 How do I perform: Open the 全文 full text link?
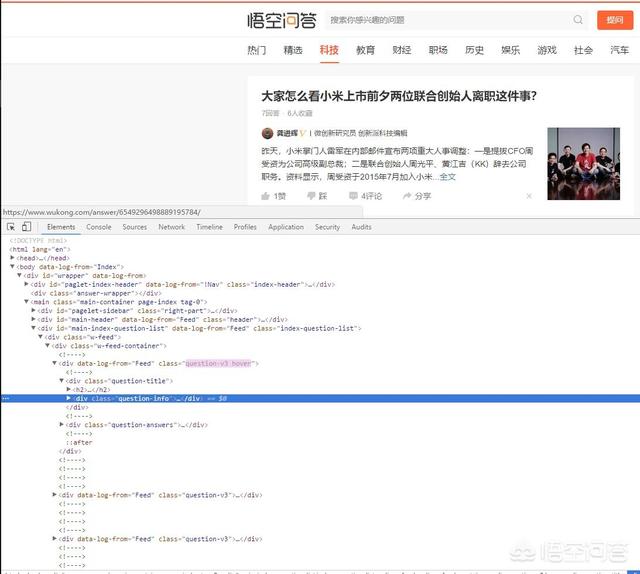(x=448, y=176)
